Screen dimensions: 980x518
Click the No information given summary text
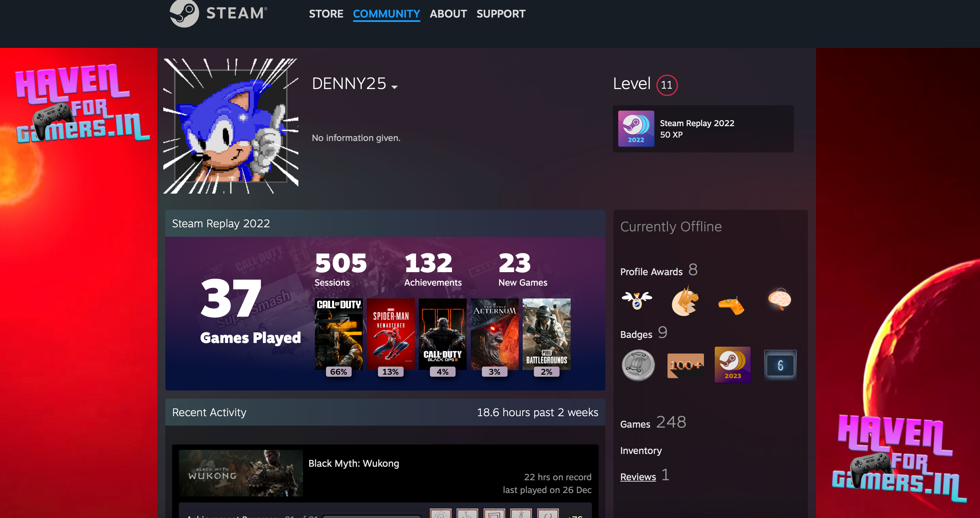point(356,138)
